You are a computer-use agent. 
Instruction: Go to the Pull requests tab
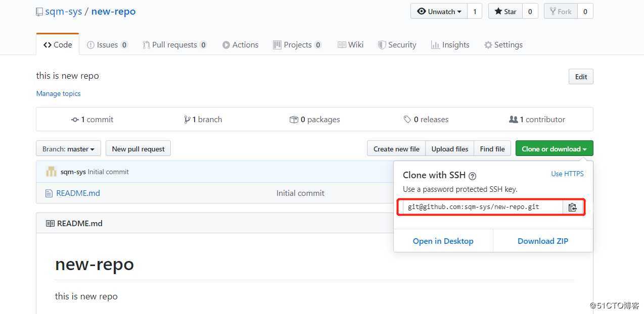point(174,44)
